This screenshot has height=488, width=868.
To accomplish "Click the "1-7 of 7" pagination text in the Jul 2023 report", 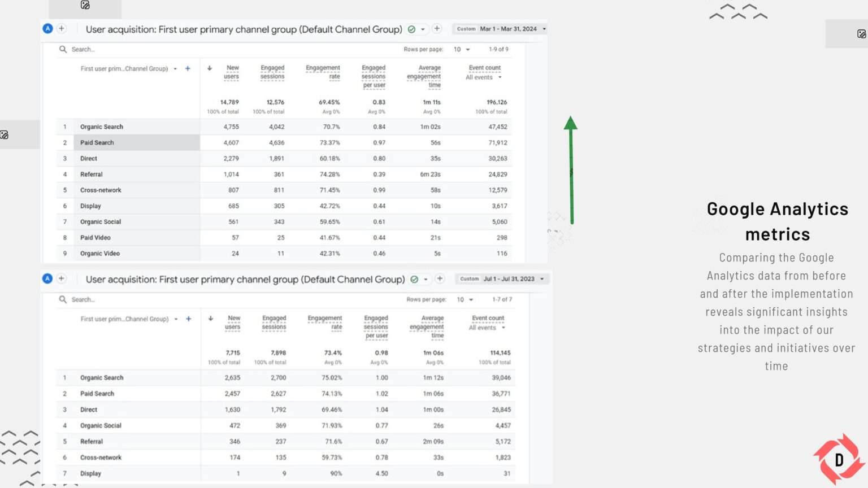I will (502, 300).
